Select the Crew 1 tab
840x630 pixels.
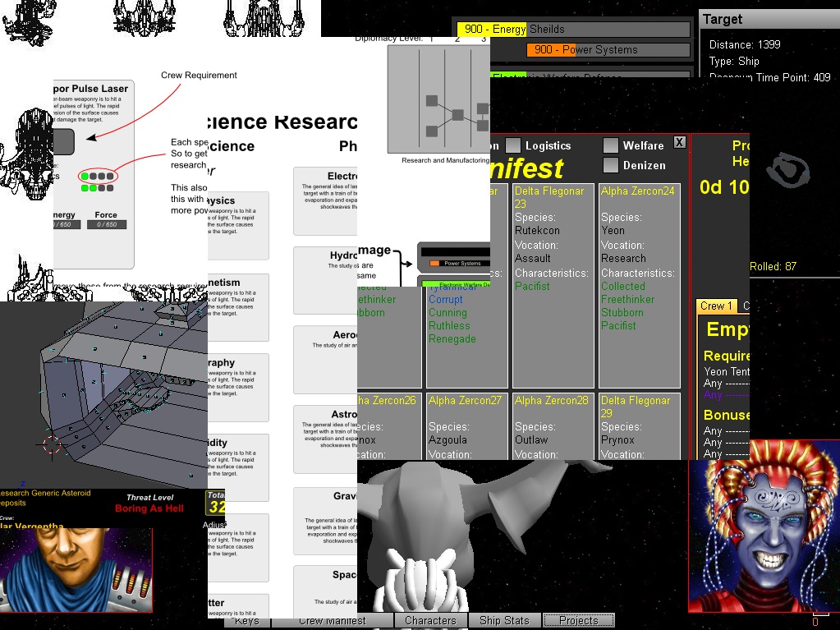click(x=716, y=306)
